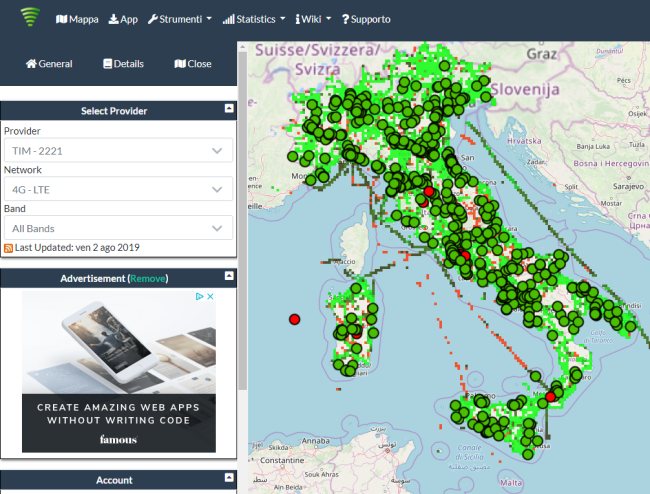Open the Network dropdown showing 4G - LTE
The width and height of the screenshot is (650, 494).
click(x=118, y=189)
